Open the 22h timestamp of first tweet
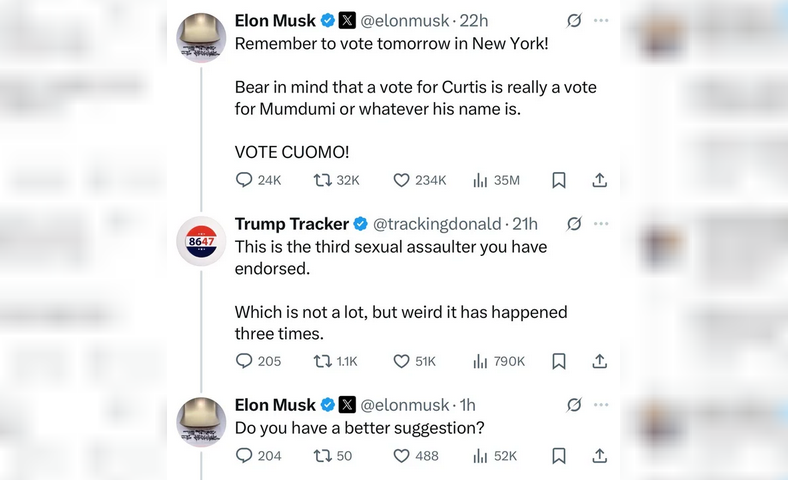Image resolution: width=788 pixels, height=480 pixels. (x=474, y=20)
